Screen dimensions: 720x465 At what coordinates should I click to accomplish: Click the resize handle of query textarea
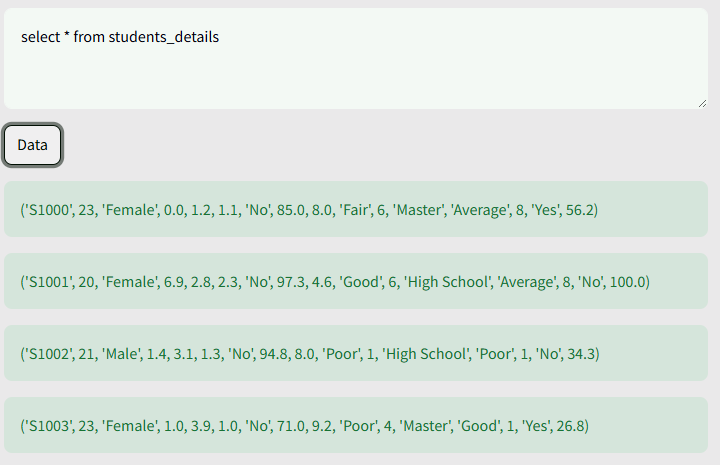pos(702,104)
